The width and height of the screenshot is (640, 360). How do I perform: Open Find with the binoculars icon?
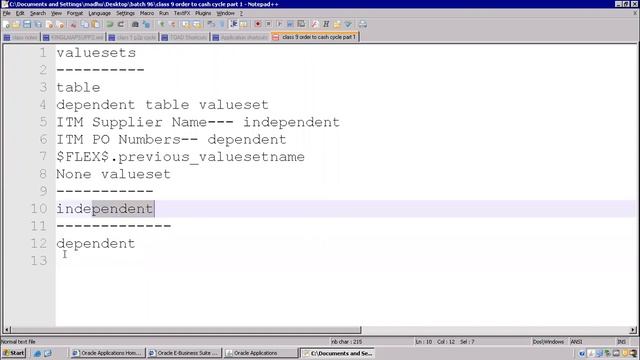coord(135,24)
